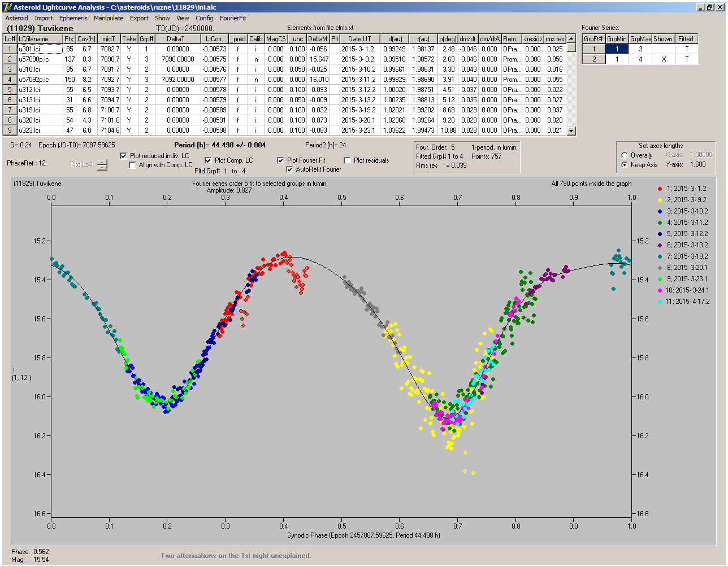
Task: Click the PhaseRef= 12. label
Action: [x=27, y=163]
